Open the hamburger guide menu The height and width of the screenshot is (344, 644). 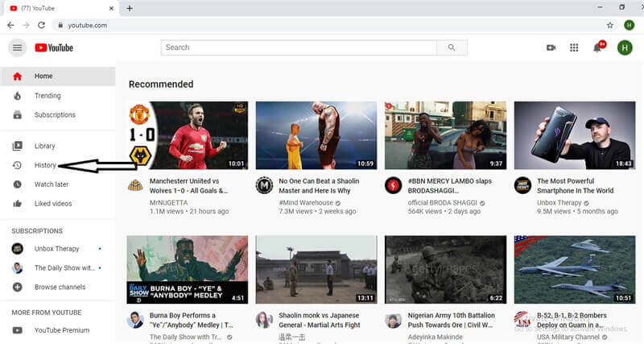[x=17, y=48]
